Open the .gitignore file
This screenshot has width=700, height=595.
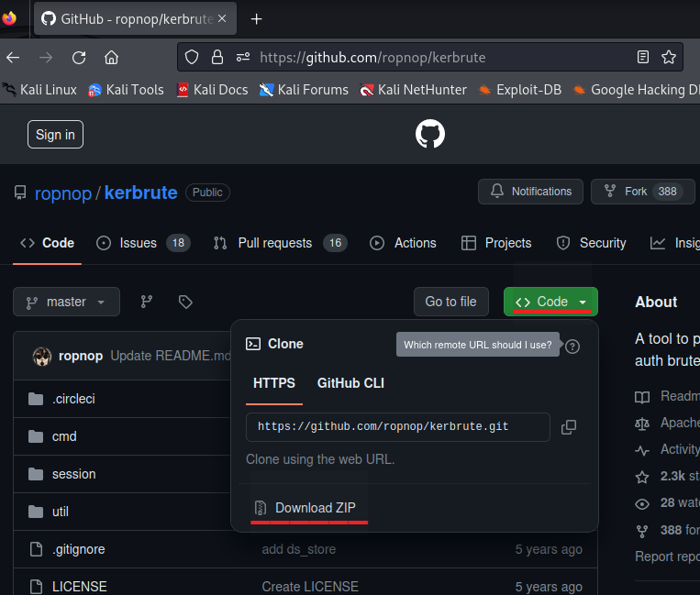[x=79, y=549]
